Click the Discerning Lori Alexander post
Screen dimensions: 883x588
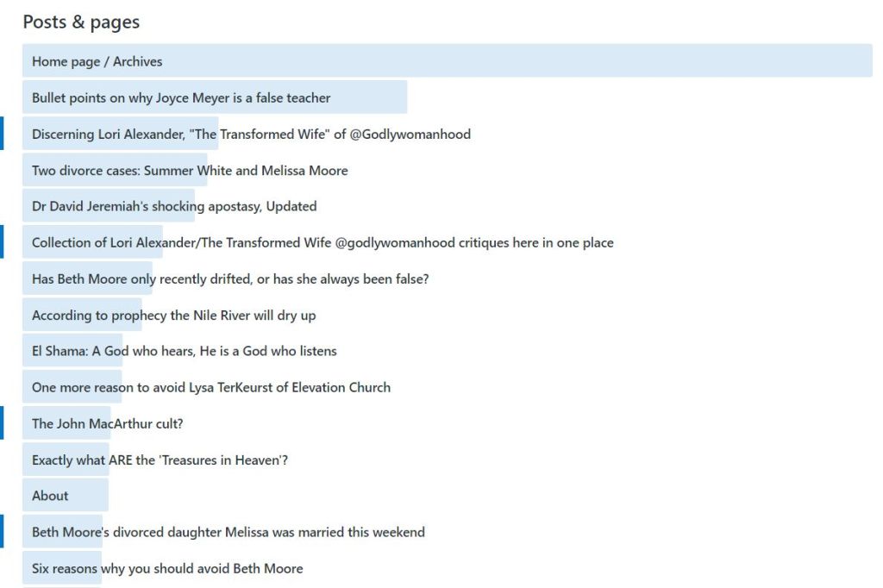coord(251,134)
